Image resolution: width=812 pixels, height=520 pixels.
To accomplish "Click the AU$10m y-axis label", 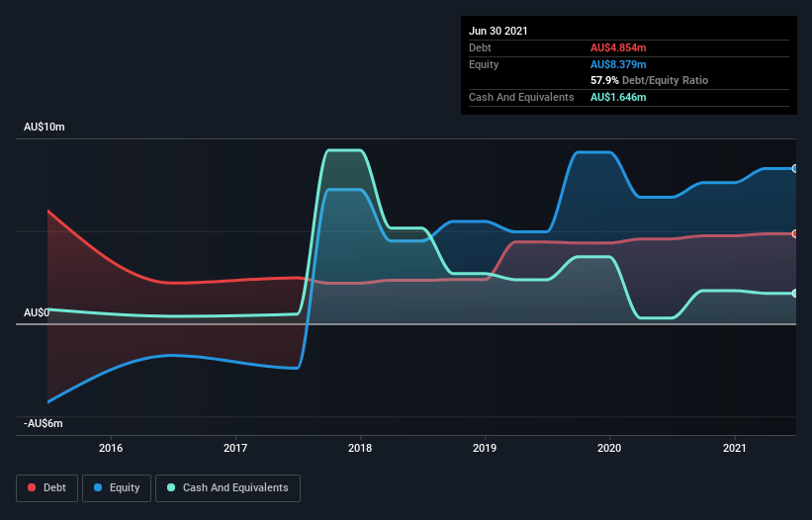I will (45, 127).
